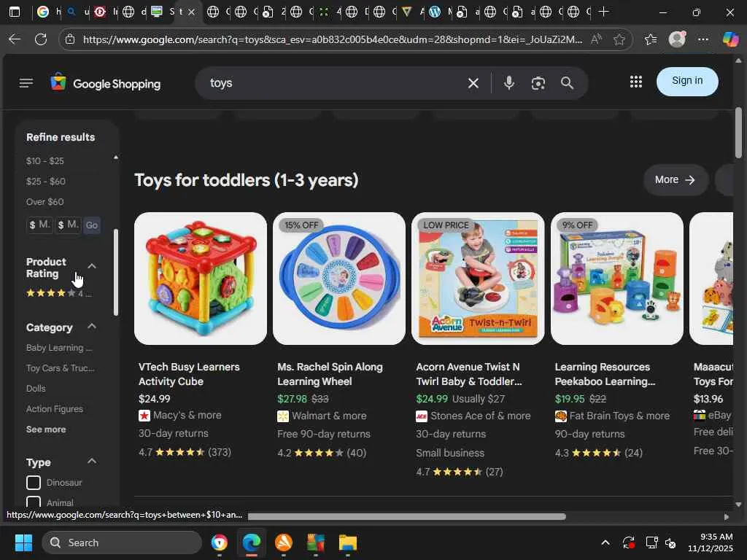This screenshot has height=560, width=747.
Task: Show hidden system tray icons
Action: (x=605, y=542)
